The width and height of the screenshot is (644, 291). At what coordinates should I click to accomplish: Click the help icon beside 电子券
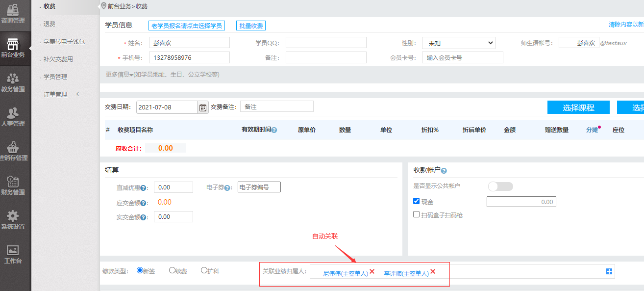coord(227,188)
